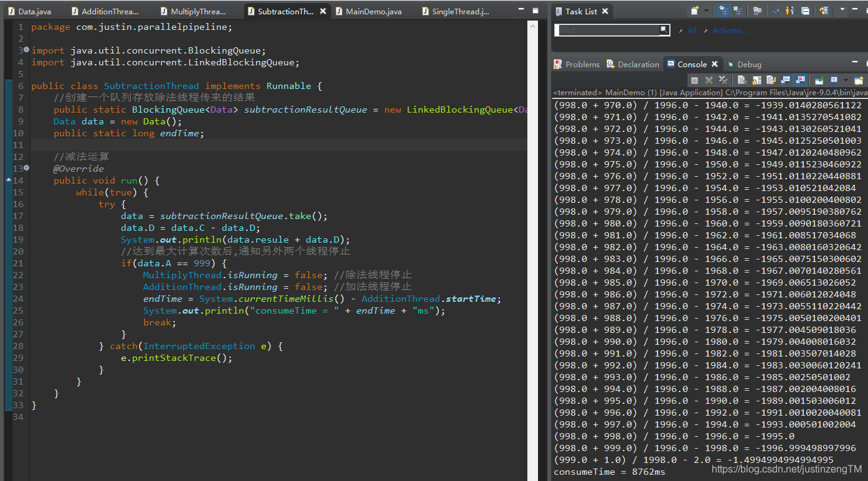The height and width of the screenshot is (481, 868).
Task: Click the editor's vertical scrollbar
Action: click(532, 249)
